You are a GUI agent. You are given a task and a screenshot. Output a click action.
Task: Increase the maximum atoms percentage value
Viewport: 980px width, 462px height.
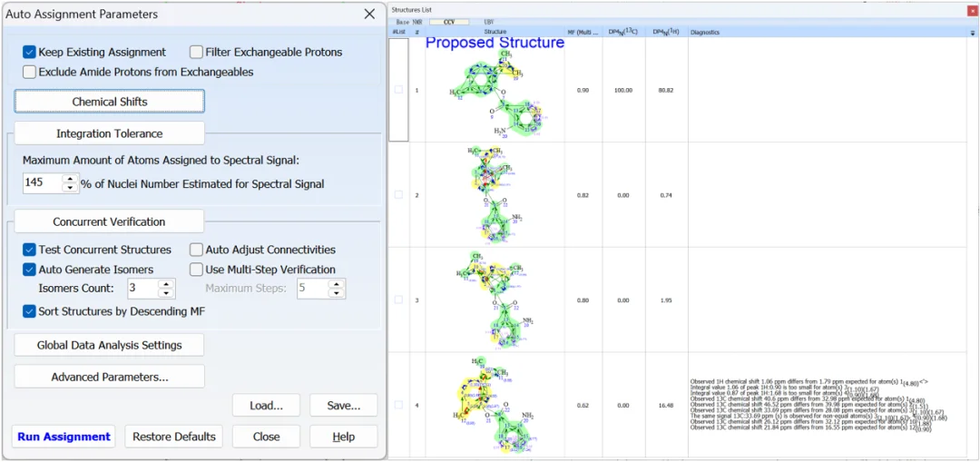(x=71, y=179)
